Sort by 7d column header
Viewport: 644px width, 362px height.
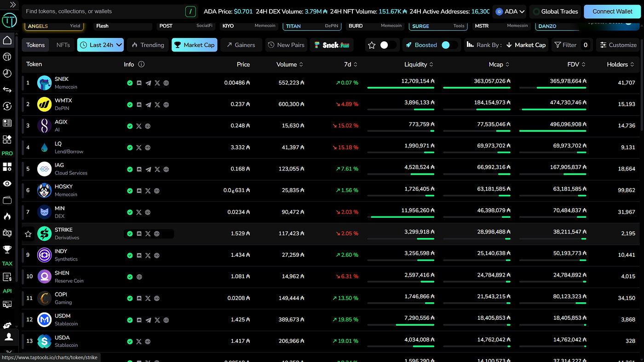pyautogui.click(x=351, y=64)
